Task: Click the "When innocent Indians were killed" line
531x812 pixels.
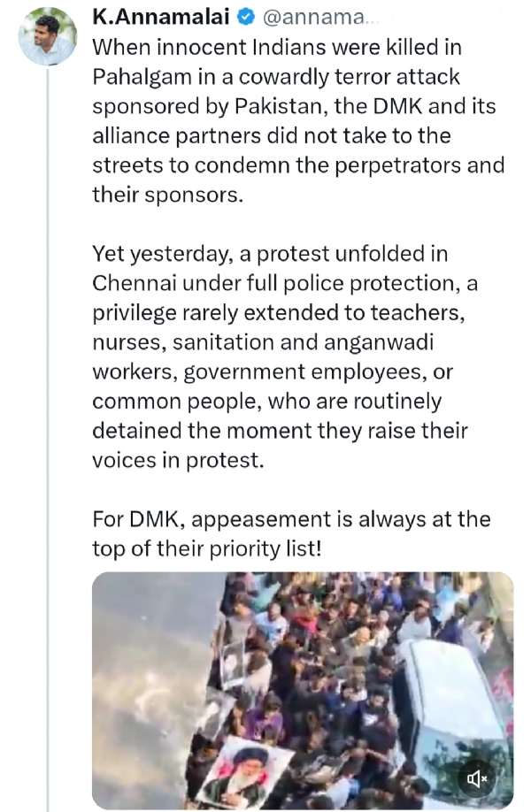Action: (277, 46)
